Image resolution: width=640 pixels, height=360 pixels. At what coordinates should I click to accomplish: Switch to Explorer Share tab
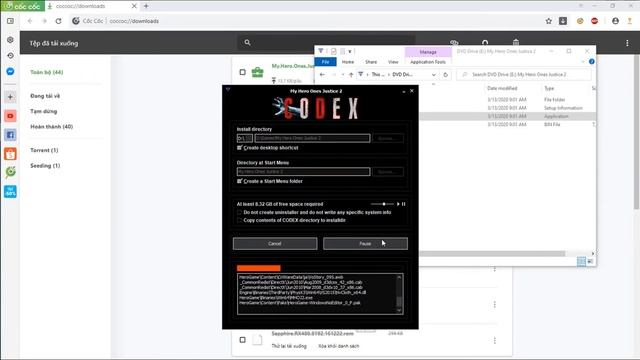pyautogui.click(x=371, y=62)
